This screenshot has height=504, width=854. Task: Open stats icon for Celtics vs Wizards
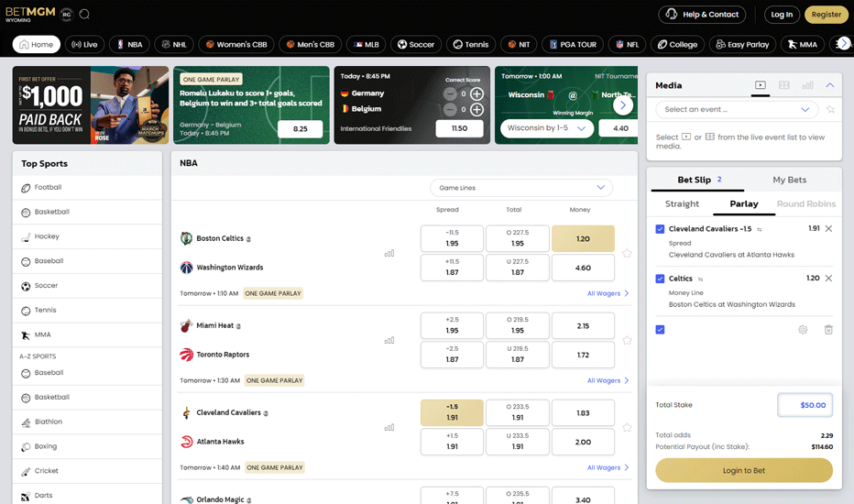pos(389,253)
